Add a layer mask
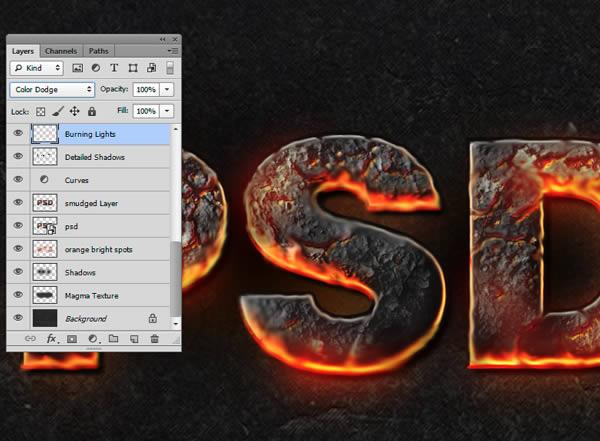Viewport: 600px width, 441px height. (x=72, y=339)
